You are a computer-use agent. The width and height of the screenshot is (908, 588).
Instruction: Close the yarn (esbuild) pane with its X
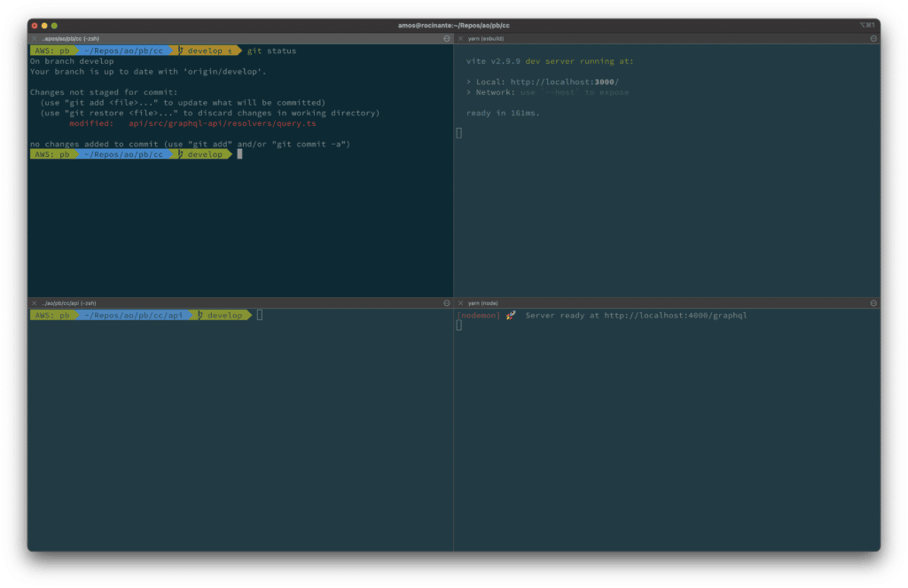point(462,38)
